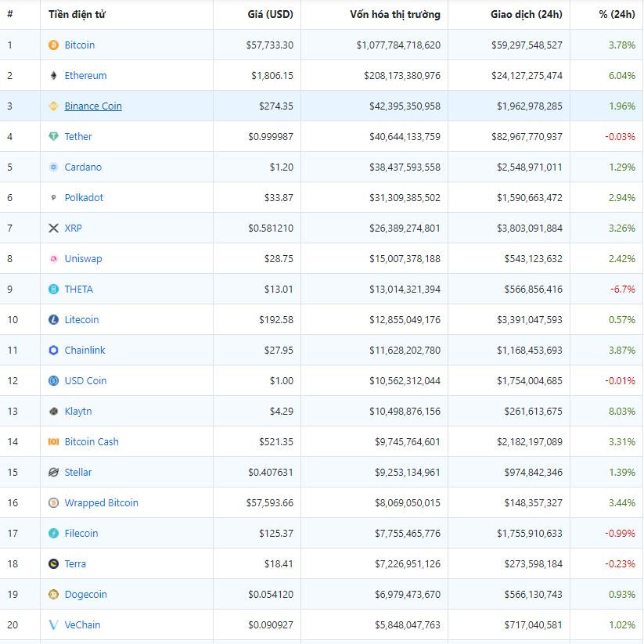The image size is (644, 644).
Task: Select Klaytn change 8.03%
Action: click(x=622, y=411)
